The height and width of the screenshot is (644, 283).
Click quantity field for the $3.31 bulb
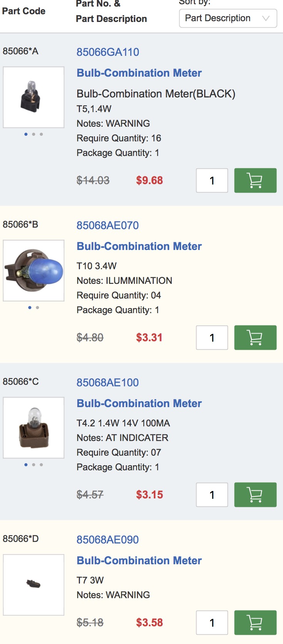212,337
